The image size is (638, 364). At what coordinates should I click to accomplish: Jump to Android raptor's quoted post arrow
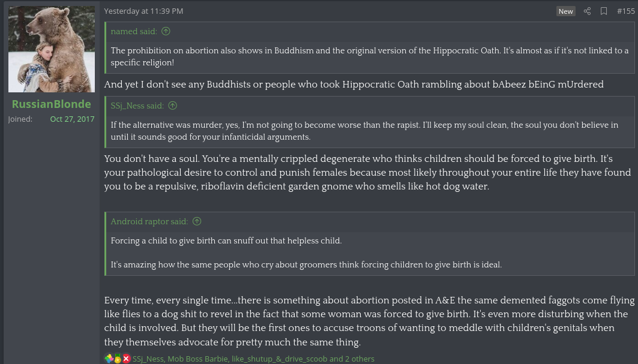click(x=197, y=221)
